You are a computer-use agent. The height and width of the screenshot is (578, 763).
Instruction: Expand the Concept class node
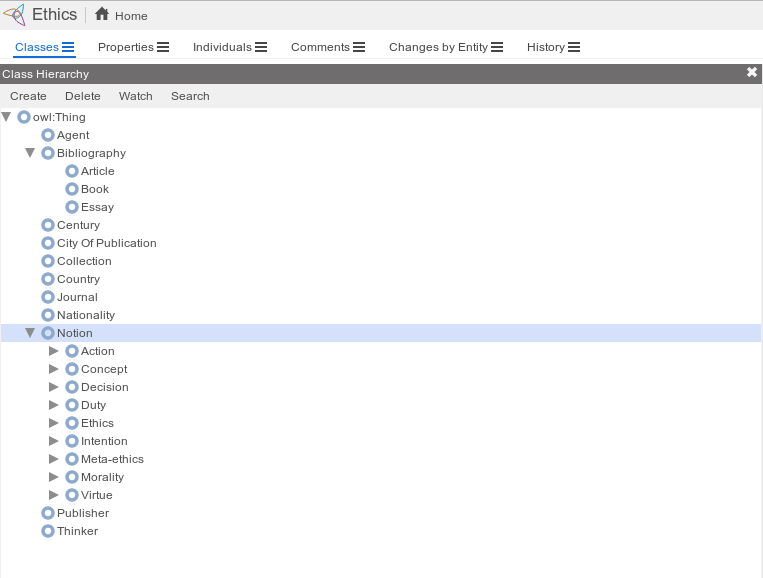[54, 369]
